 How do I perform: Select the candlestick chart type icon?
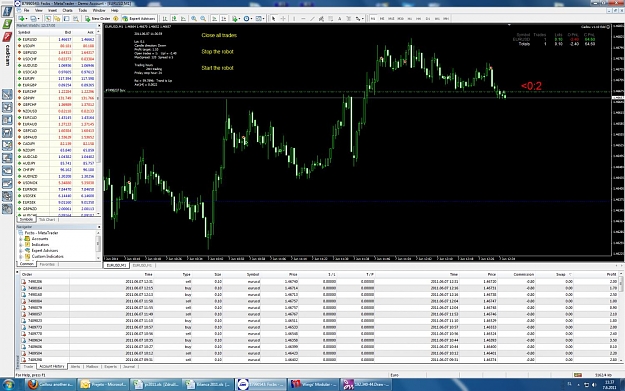[174, 18]
